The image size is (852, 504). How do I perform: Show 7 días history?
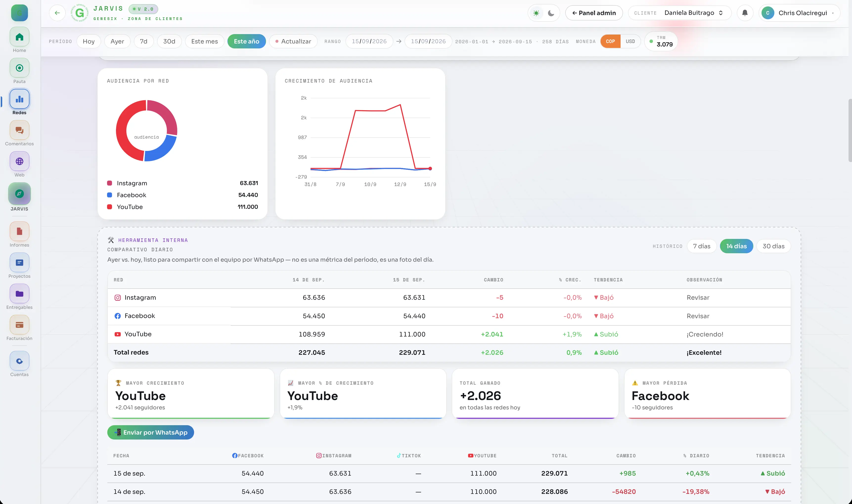pos(702,246)
